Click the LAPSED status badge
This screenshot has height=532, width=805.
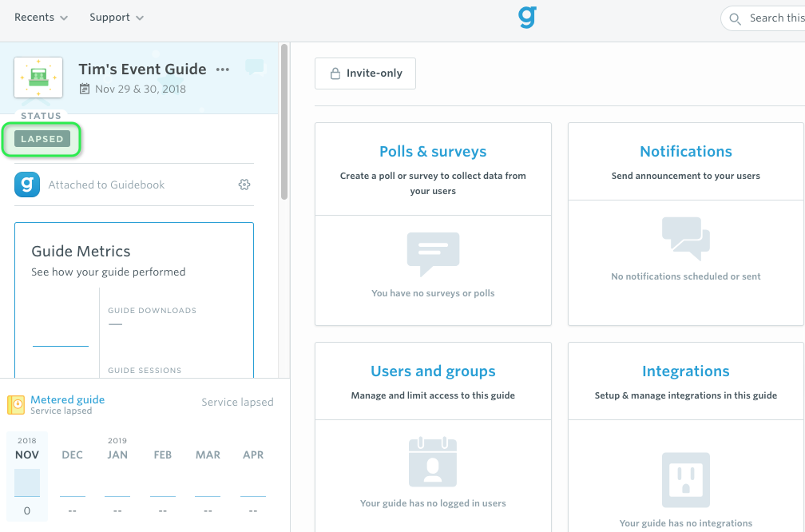pos(42,139)
